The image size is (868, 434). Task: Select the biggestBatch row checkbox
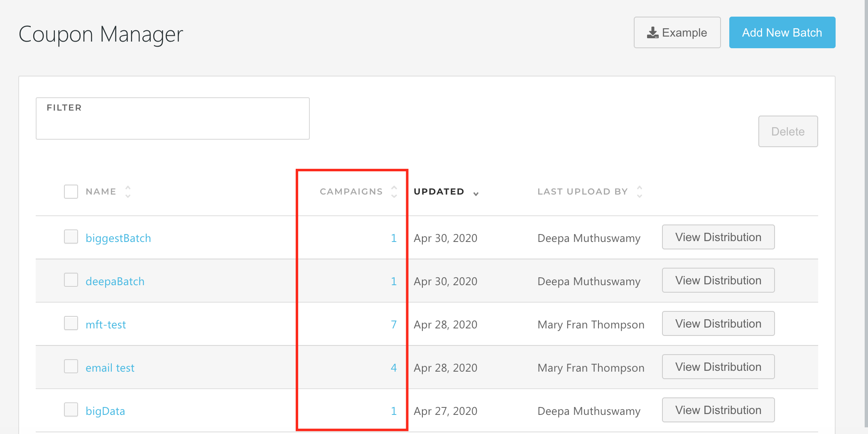[x=71, y=237]
